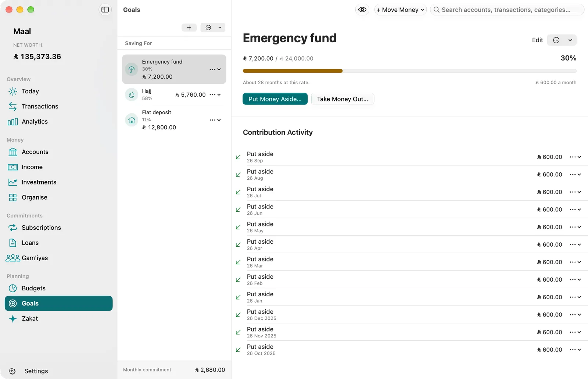The height and width of the screenshot is (379, 588).
Task: Click the Organise grid icon
Action: (x=13, y=197)
